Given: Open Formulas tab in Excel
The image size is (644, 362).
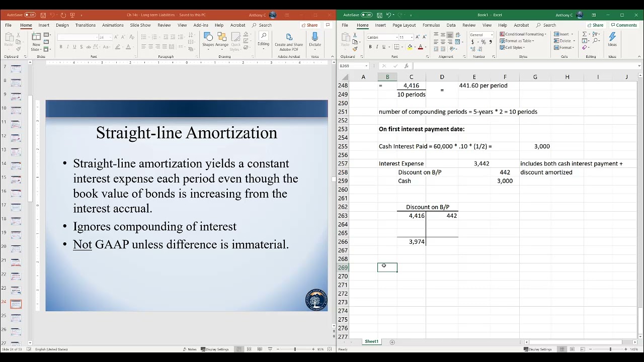Looking at the screenshot, I should click(431, 25).
